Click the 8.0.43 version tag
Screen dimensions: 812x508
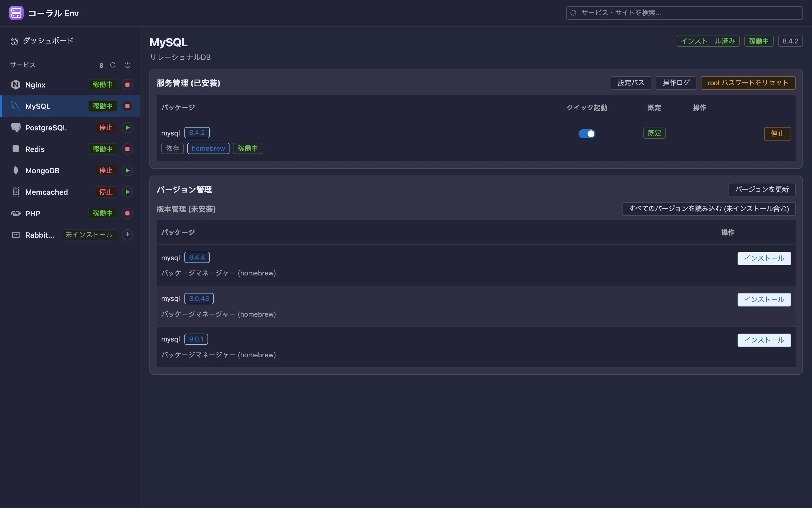tap(199, 299)
